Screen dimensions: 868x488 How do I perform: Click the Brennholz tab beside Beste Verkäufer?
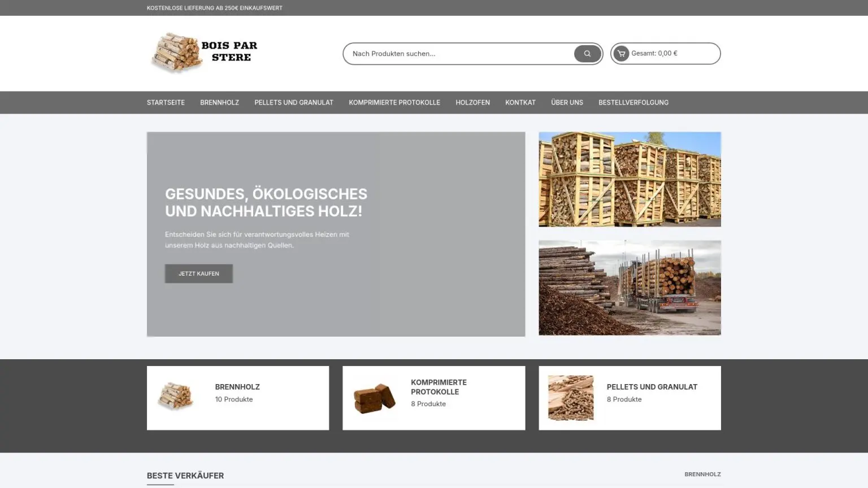coord(702,474)
